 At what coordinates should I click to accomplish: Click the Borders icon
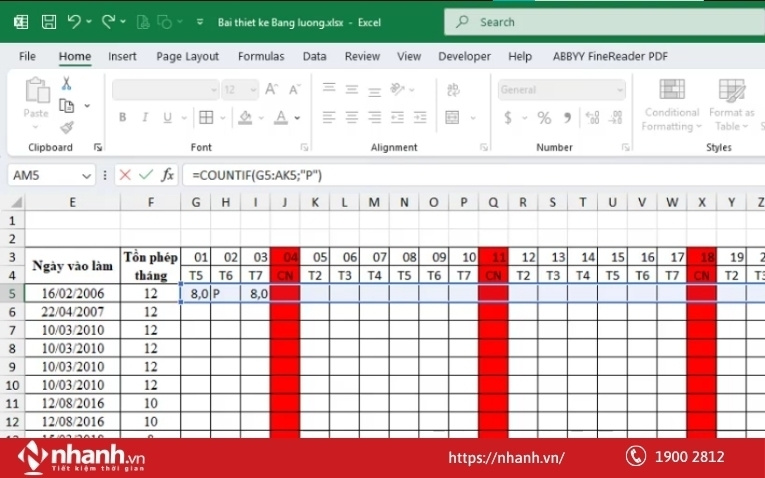tap(206, 117)
